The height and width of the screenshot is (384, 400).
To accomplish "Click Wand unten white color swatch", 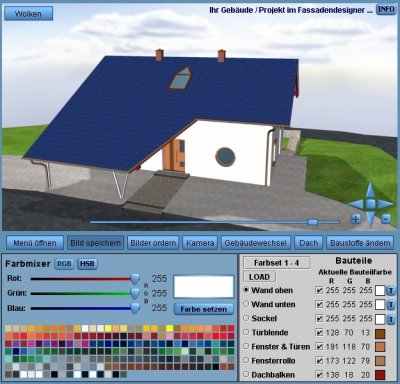I will pyautogui.click(x=380, y=305).
